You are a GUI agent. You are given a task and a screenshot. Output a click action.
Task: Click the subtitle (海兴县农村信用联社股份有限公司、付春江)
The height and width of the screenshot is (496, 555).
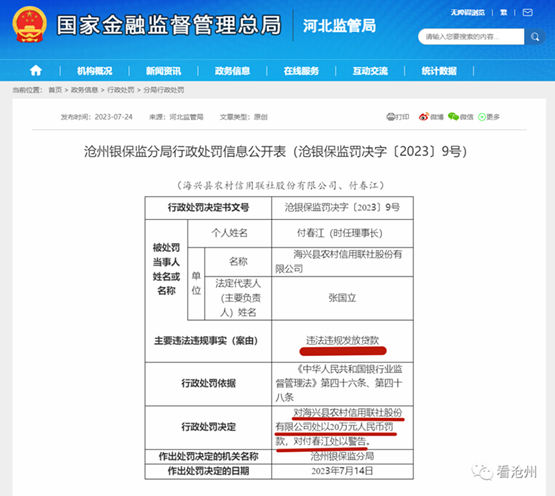point(280,185)
